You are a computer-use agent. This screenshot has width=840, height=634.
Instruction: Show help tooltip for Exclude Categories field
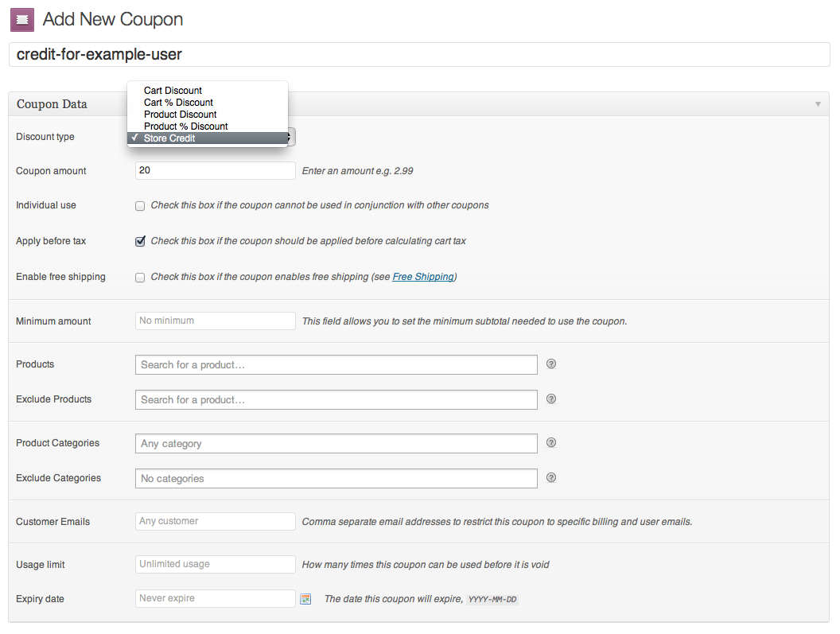(x=551, y=477)
